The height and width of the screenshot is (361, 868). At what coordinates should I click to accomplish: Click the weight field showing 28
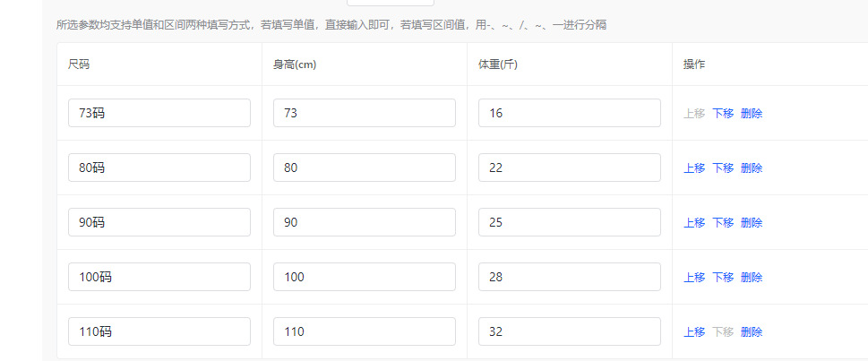click(x=569, y=277)
